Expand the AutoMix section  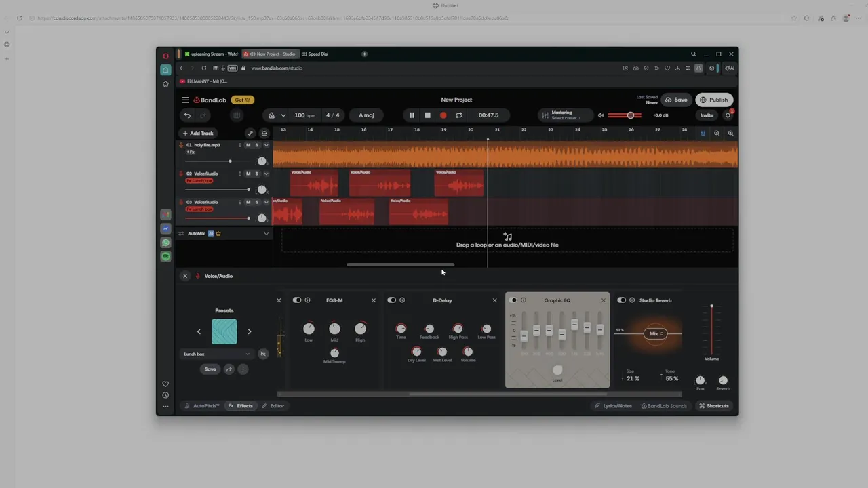tap(267, 233)
